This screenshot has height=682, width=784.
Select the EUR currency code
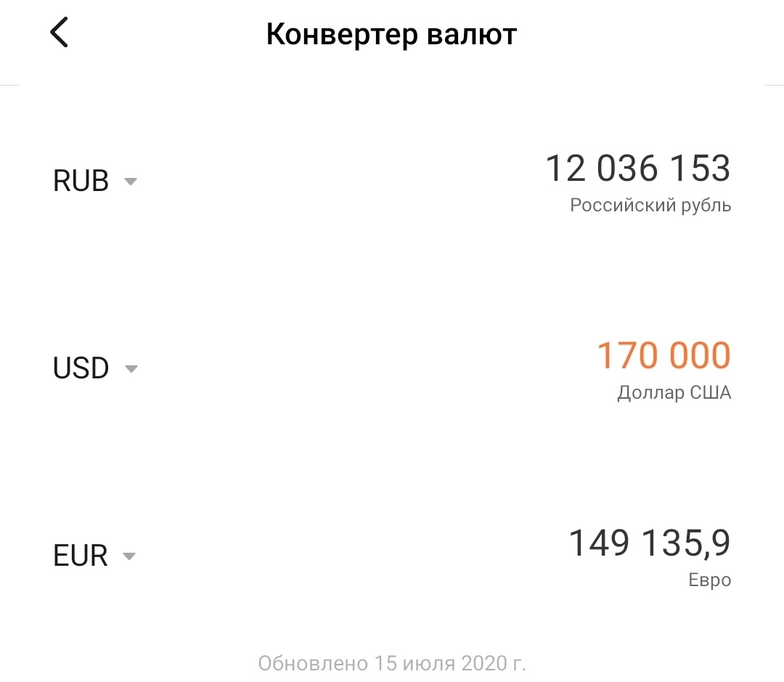click(80, 557)
